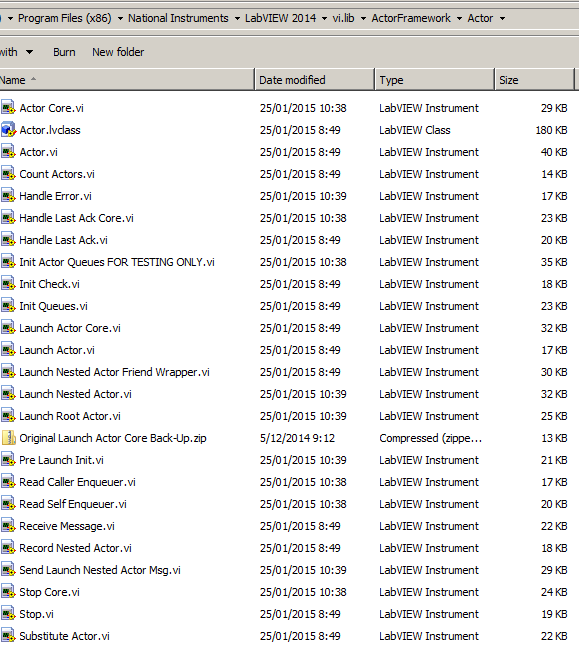This screenshot has width=579, height=663.
Task: Click the Actor Core.vi file icon
Action: pos(8,108)
